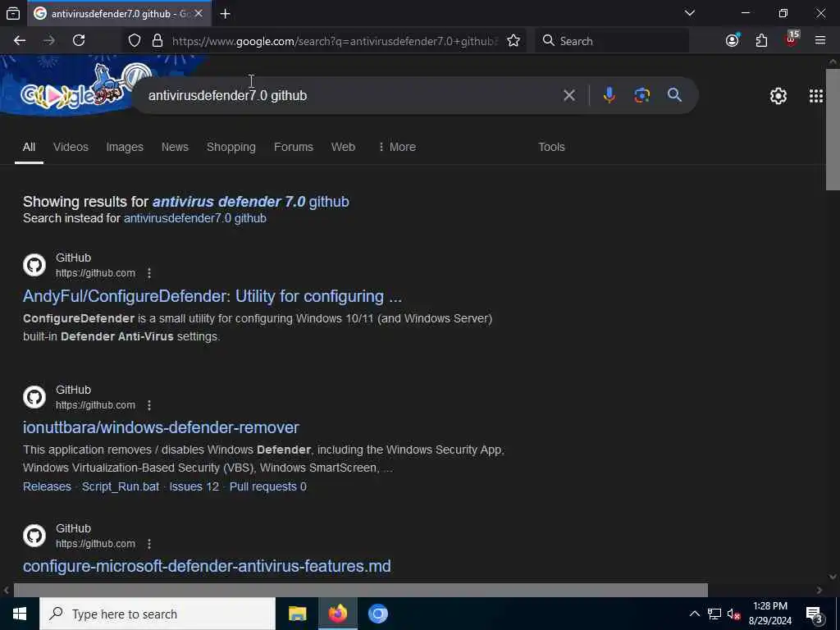Image resolution: width=840 pixels, height=630 pixels.
Task: Open the tracking protection shield
Action: (135, 41)
